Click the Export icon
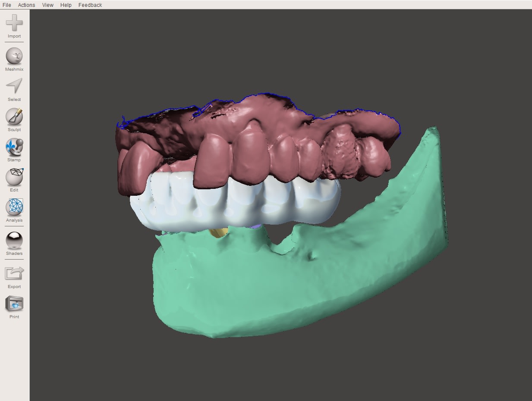 14,273
